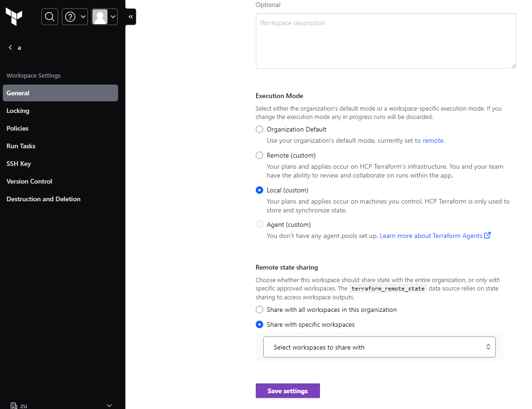Open the search magnifier icon
This screenshot has height=409, width=532.
(50, 17)
